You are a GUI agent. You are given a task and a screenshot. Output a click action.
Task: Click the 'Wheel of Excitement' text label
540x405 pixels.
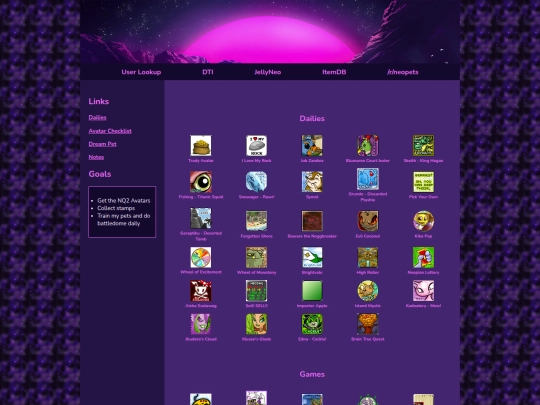point(201,272)
